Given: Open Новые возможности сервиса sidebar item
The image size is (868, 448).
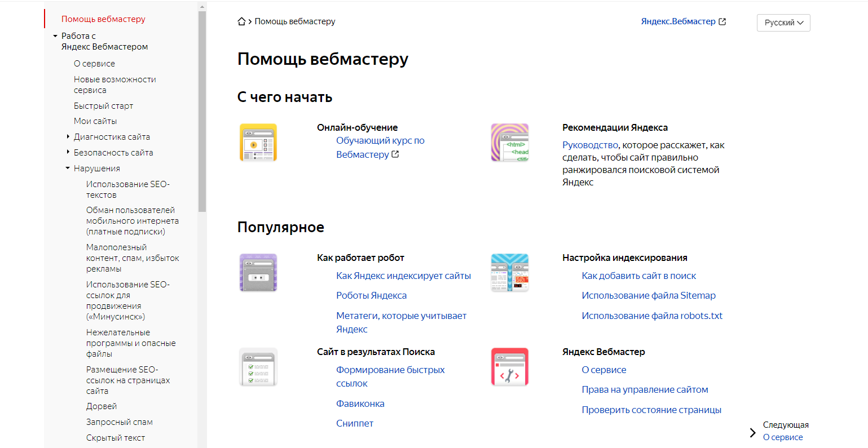Looking at the screenshot, I should point(115,85).
